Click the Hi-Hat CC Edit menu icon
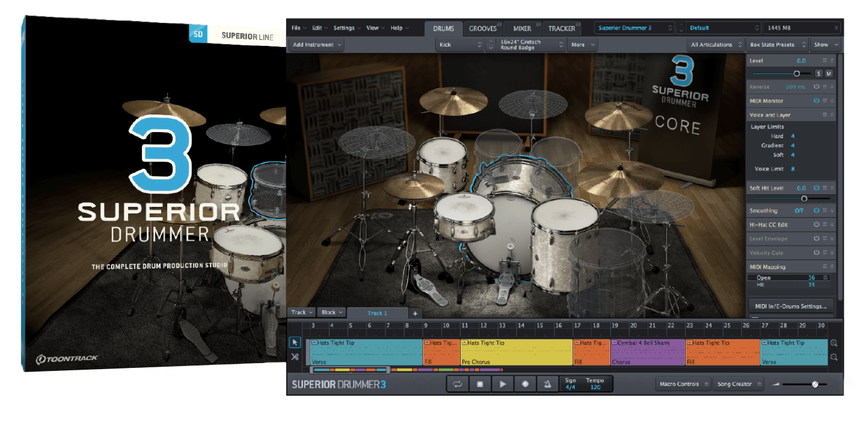The image size is (868, 424). coord(825,224)
